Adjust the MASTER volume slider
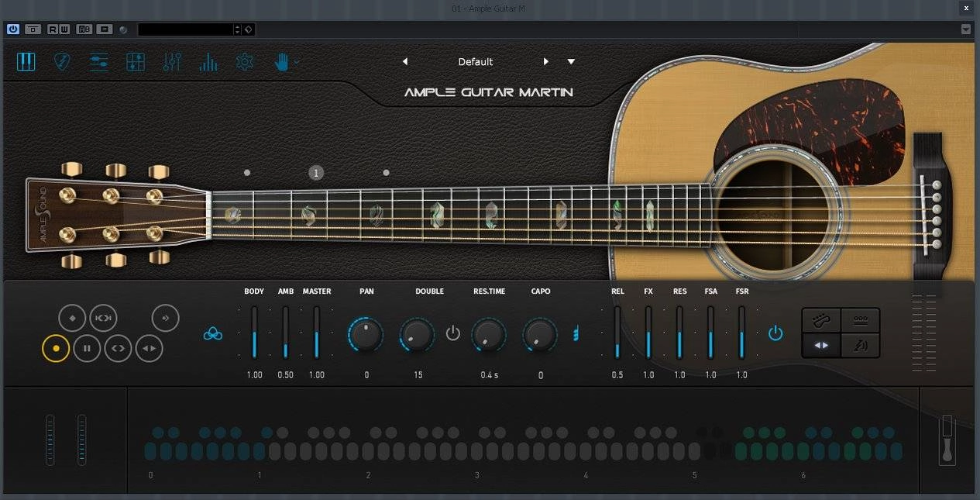 [316, 333]
